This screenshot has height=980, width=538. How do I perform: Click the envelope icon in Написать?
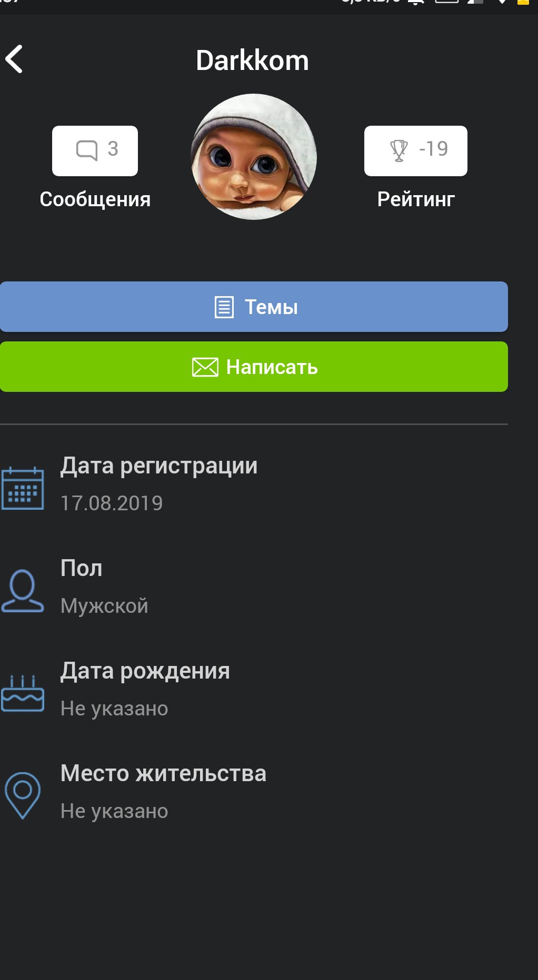tap(205, 367)
